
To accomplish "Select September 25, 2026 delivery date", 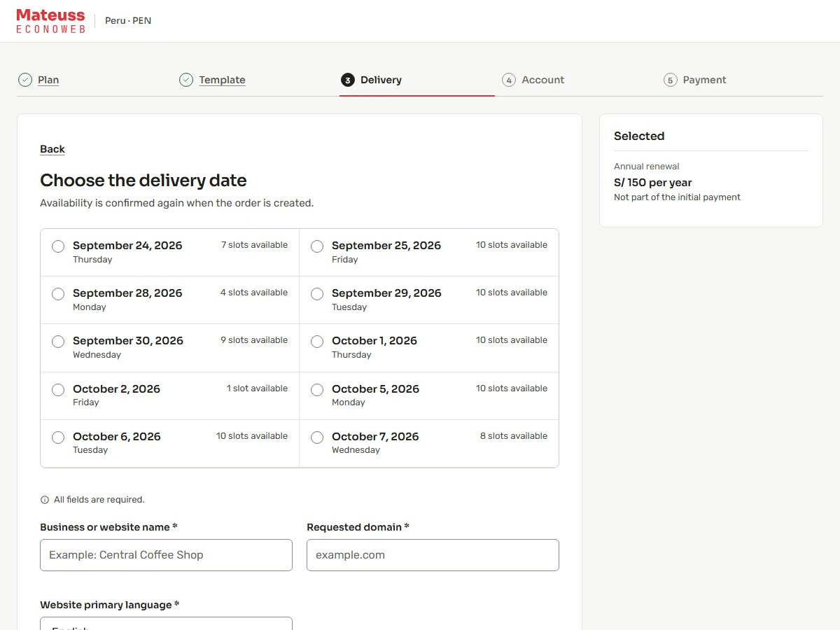I will 429,253.
